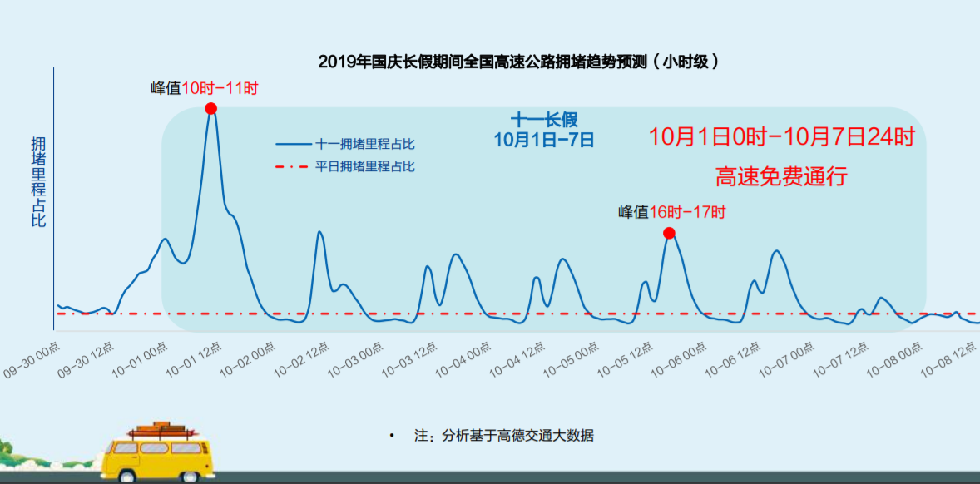Screen dimensions: 980x484
Task: Click the chart title about 2019年国庆长假
Action: click(518, 62)
